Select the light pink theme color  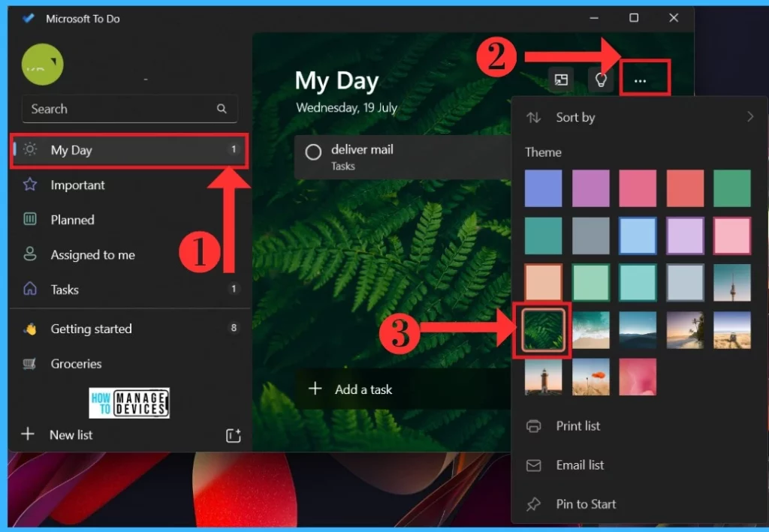click(x=731, y=236)
